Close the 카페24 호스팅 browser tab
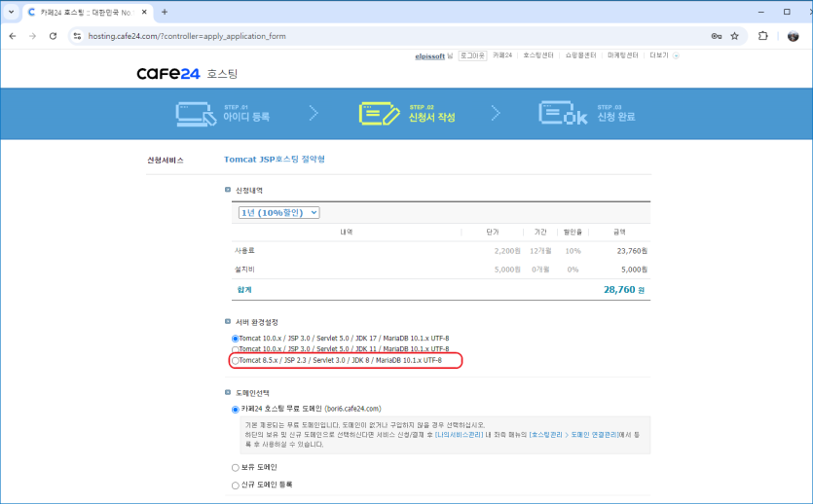Image resolution: width=813 pixels, height=504 pixels. click(144, 12)
